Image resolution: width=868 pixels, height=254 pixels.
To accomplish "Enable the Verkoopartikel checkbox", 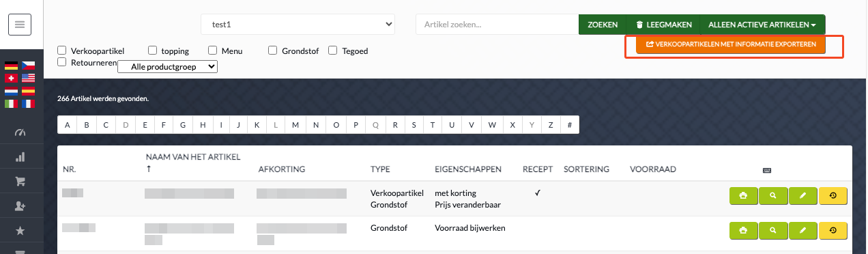I will 62,50.
